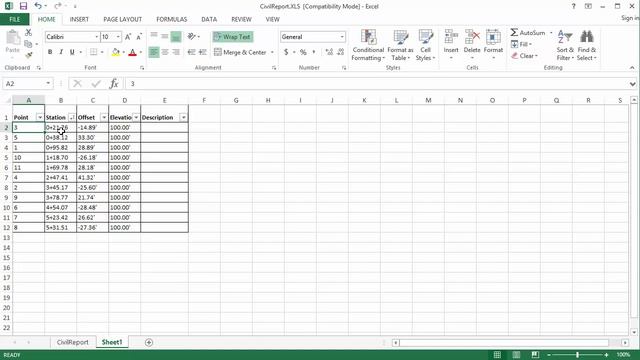Screen dimensions: 640x360
Task: Click the Clear button
Action: pyautogui.click(x=524, y=56)
